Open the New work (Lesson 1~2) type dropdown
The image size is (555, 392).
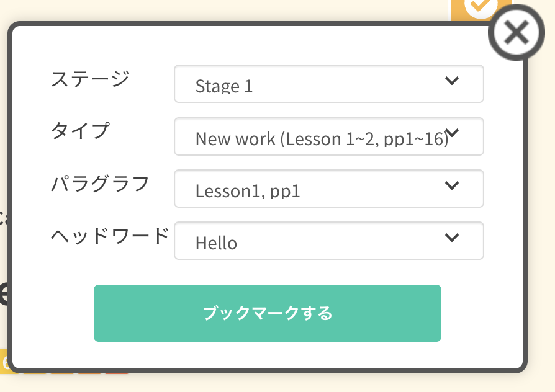[x=329, y=136]
